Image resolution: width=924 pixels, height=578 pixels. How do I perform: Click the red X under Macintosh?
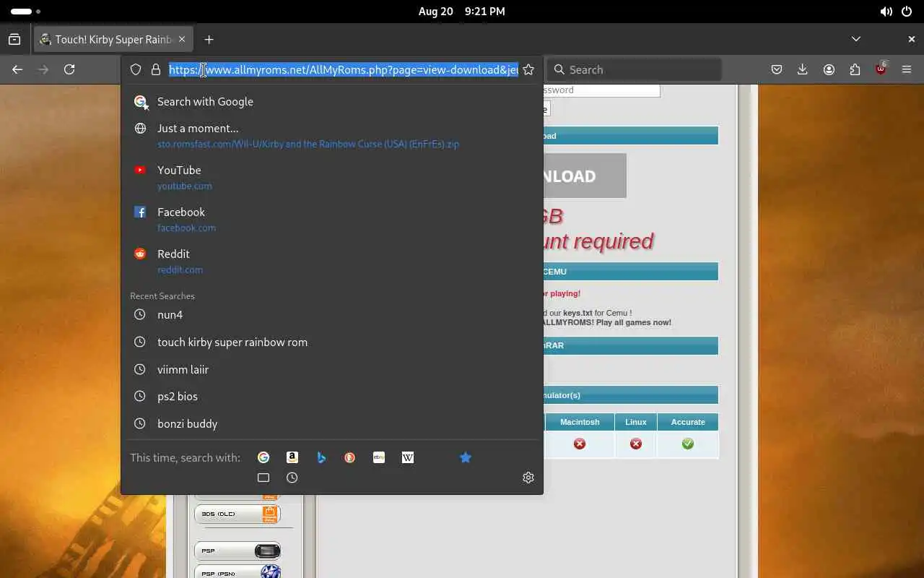[x=580, y=444]
